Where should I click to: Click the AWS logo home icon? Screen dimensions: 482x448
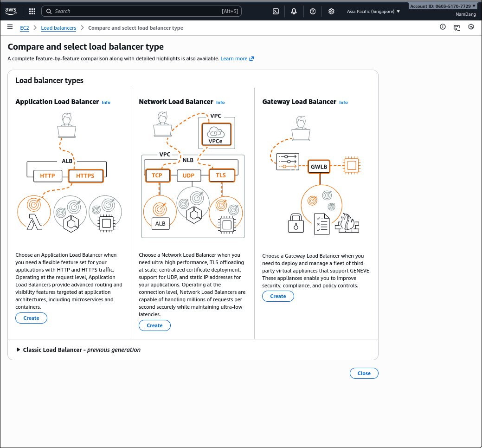[x=11, y=11]
